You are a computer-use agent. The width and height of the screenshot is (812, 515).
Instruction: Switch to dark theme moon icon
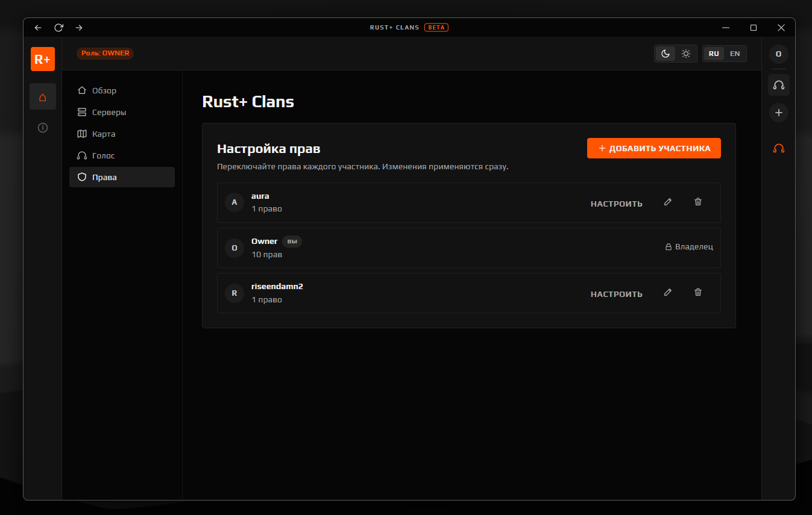coord(666,54)
